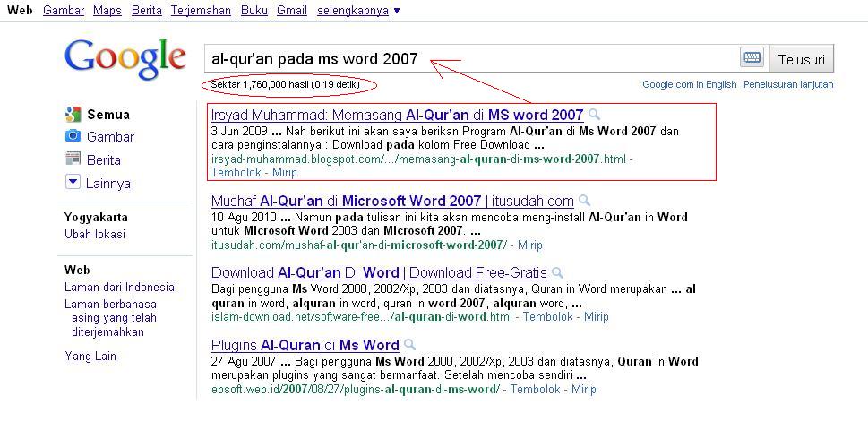Open Buku from the top navigation
868x430 pixels.
click(x=254, y=11)
